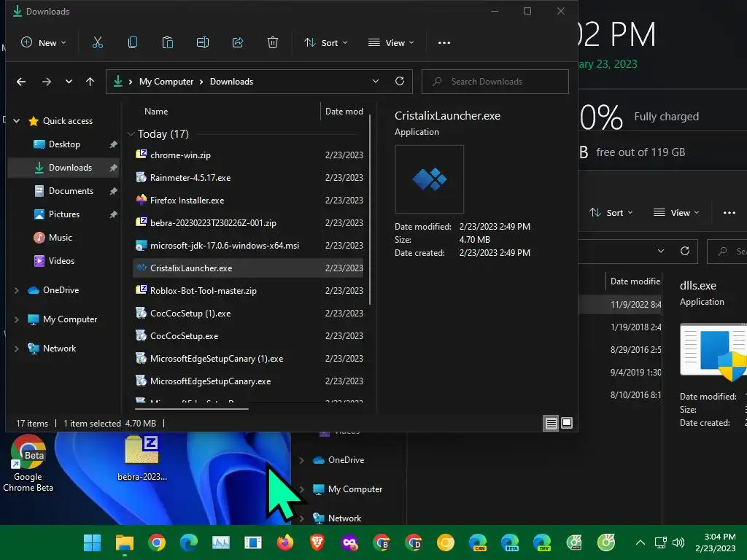Click the Search Downloads field

(x=495, y=82)
